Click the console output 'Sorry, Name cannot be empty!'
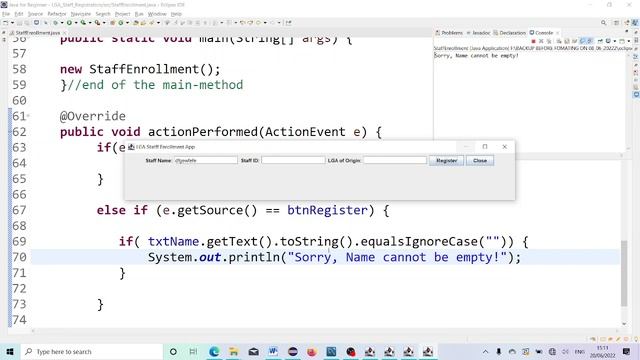The width and height of the screenshot is (640, 360). [x=476, y=56]
